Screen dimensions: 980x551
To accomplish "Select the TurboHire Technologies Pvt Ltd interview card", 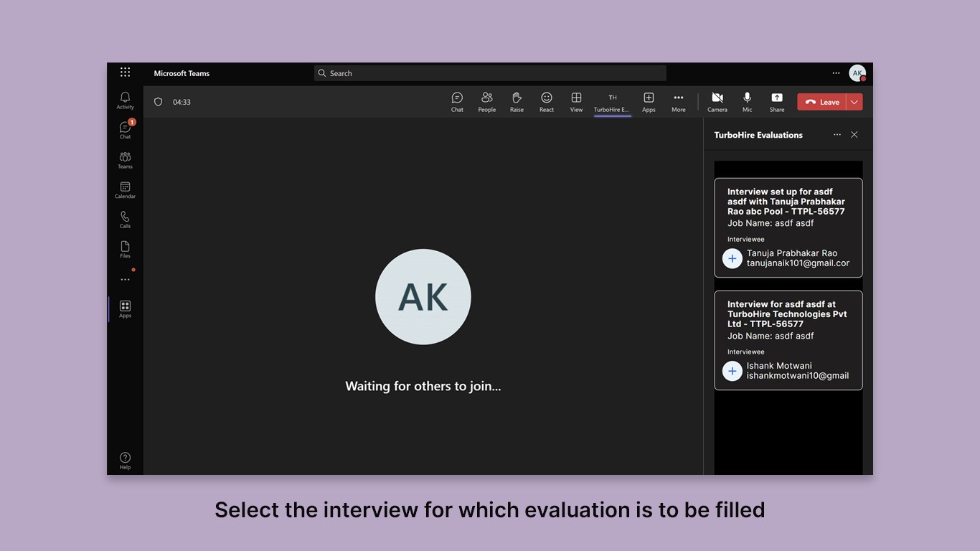I will (x=788, y=340).
